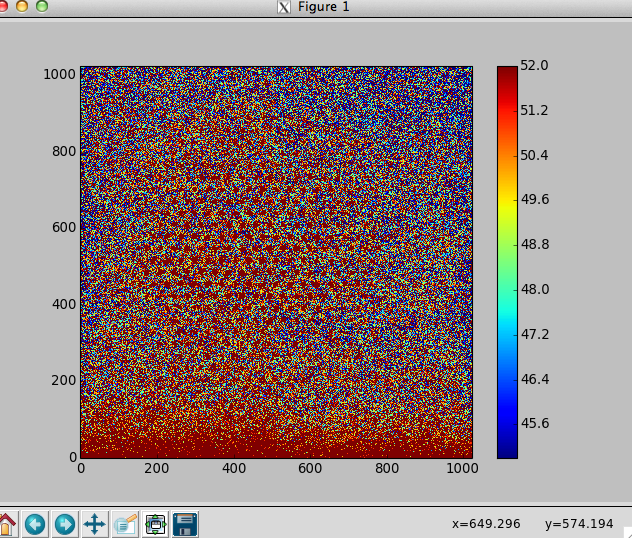
Task: Click x-axis tick label 800
Action: [387, 468]
